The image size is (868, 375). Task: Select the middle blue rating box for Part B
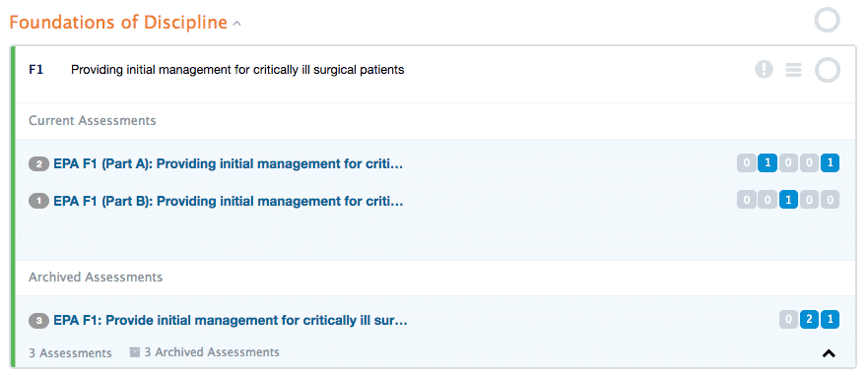(788, 200)
